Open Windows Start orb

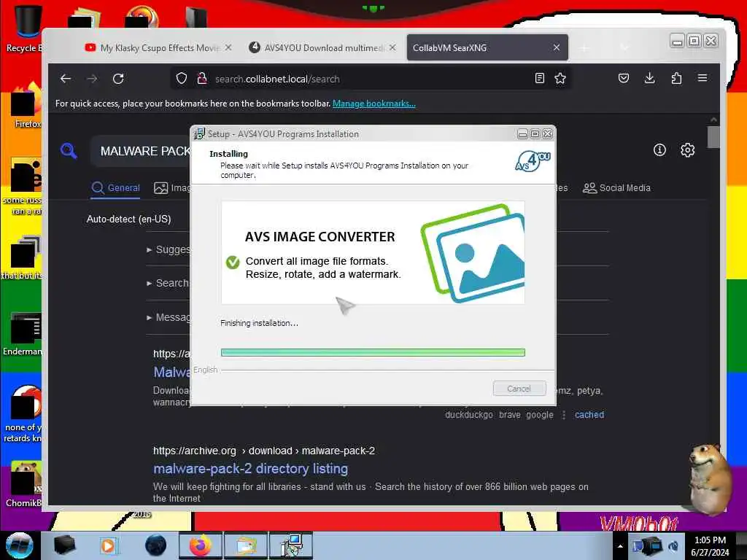click(19, 545)
